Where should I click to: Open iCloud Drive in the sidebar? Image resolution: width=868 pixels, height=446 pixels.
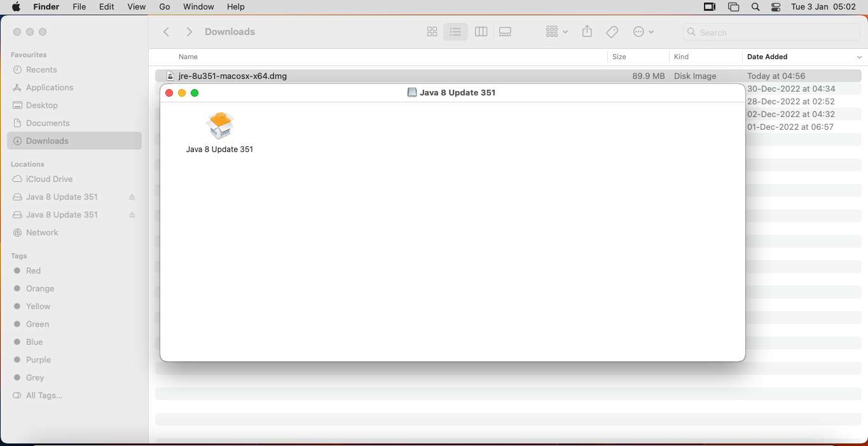49,179
